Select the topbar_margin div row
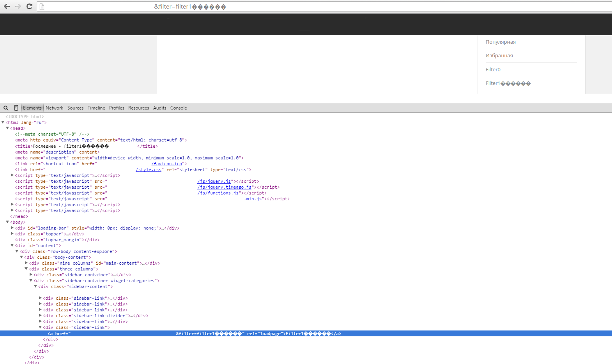Image resolution: width=612 pixels, height=364 pixels. [x=57, y=240]
